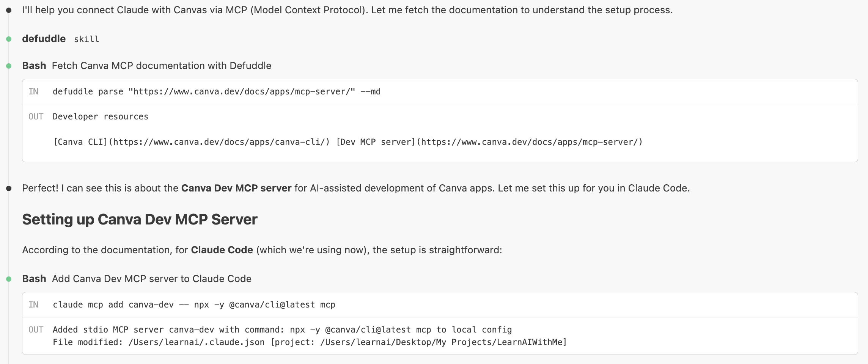Click the "Setting up Canva Dev MCP Server" heading
The image size is (868, 364).
point(140,220)
